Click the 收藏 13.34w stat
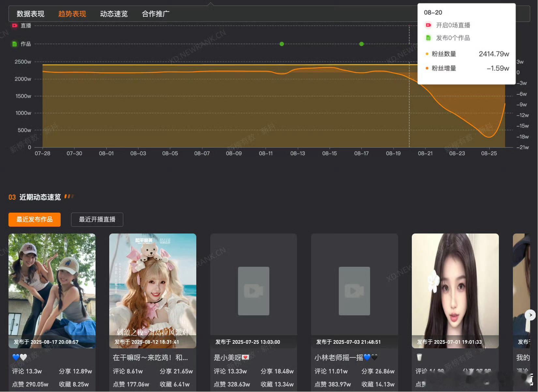The image size is (538, 392). coord(277,384)
